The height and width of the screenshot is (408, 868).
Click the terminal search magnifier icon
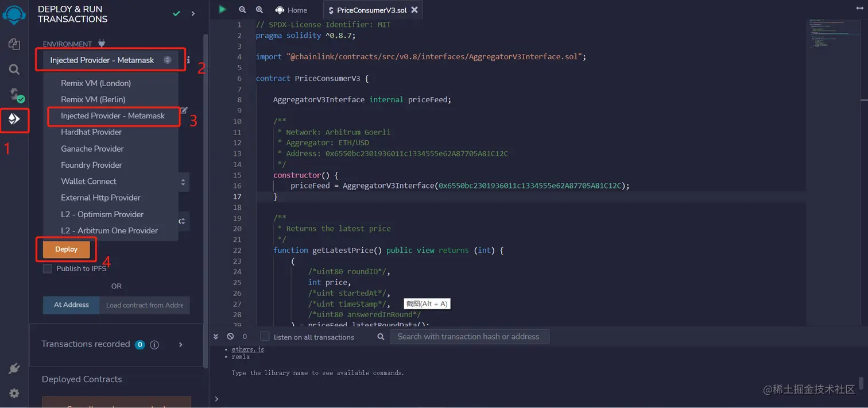tap(381, 337)
